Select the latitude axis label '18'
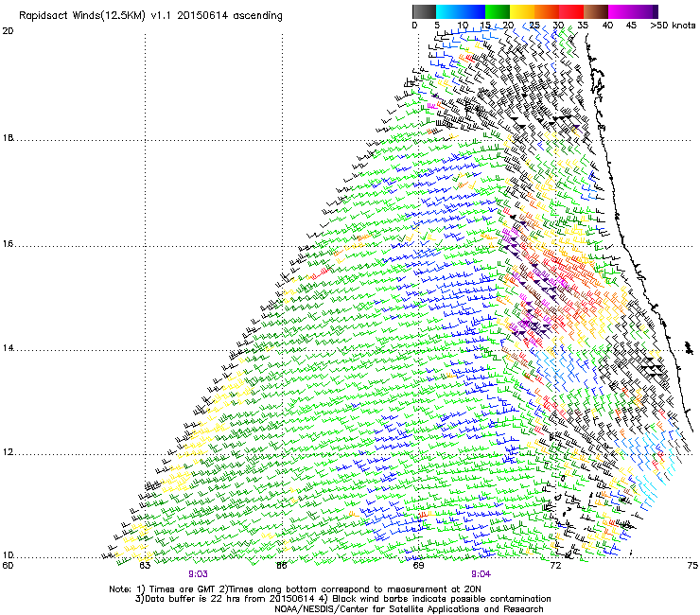The width and height of the screenshot is (700, 615). 8,137
